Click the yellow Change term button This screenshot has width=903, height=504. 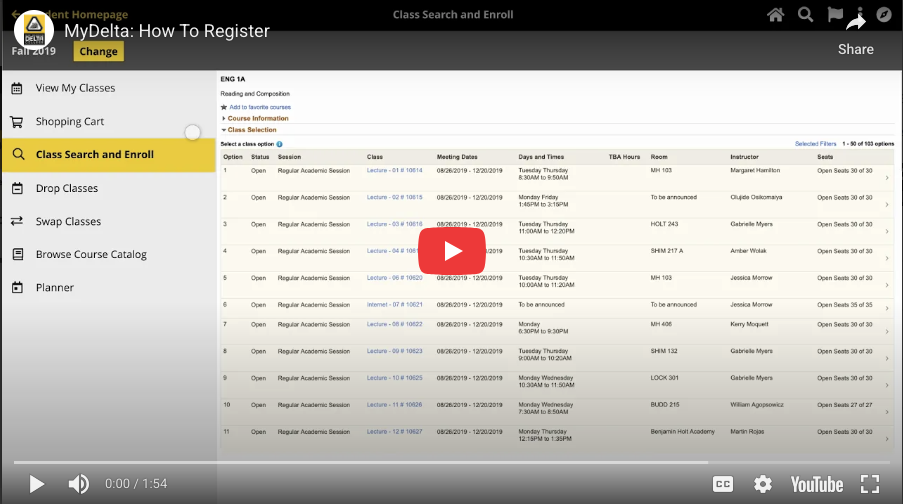tap(98, 52)
